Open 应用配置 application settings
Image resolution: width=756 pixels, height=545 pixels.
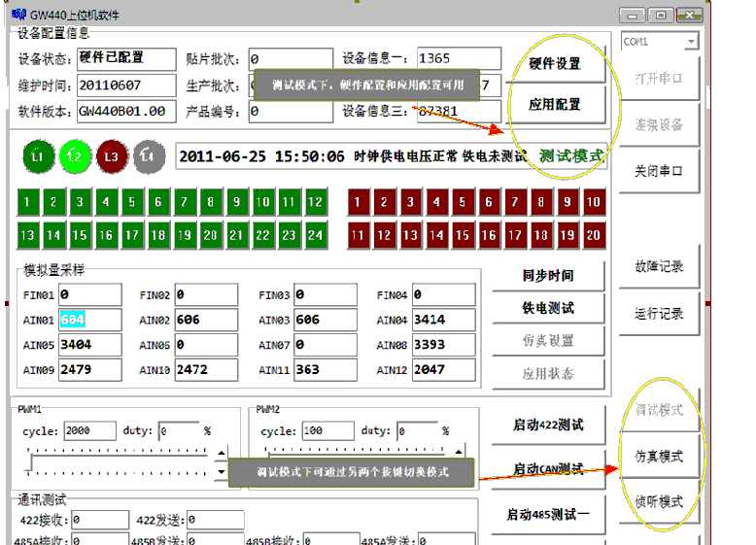tap(555, 104)
